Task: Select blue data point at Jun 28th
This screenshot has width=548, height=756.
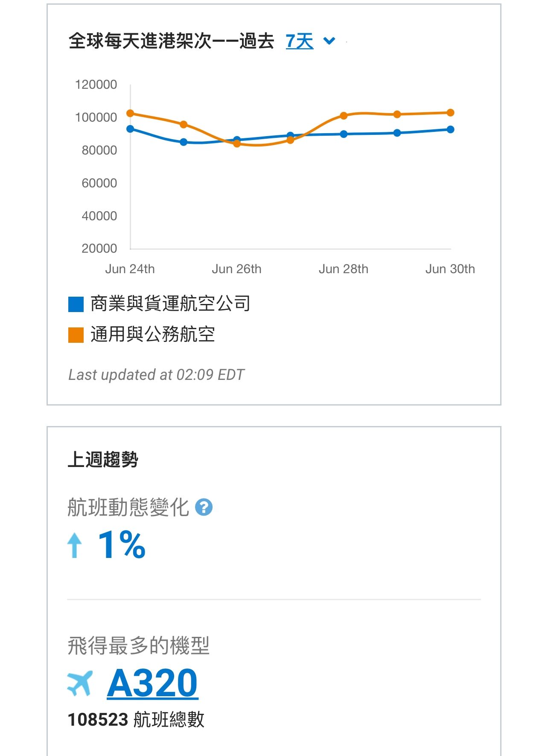Action: [344, 134]
